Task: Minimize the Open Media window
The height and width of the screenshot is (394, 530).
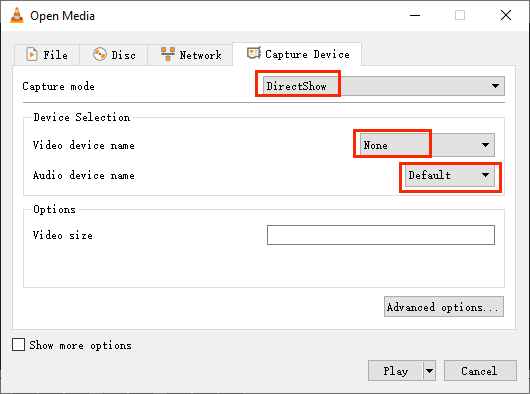Action: [x=415, y=15]
